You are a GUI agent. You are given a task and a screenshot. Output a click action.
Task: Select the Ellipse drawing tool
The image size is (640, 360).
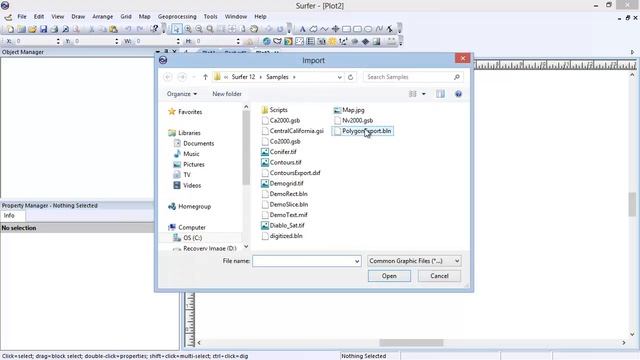[x=368, y=29]
